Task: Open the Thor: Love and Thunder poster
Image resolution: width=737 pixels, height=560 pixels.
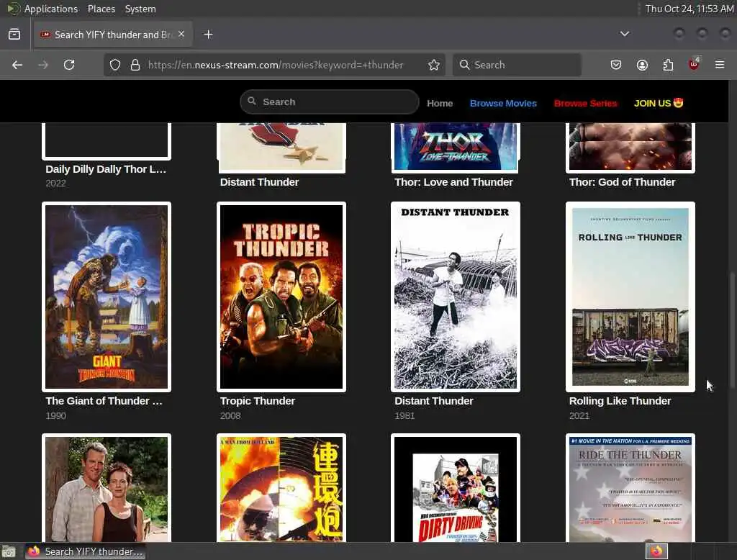Action: pyautogui.click(x=456, y=147)
